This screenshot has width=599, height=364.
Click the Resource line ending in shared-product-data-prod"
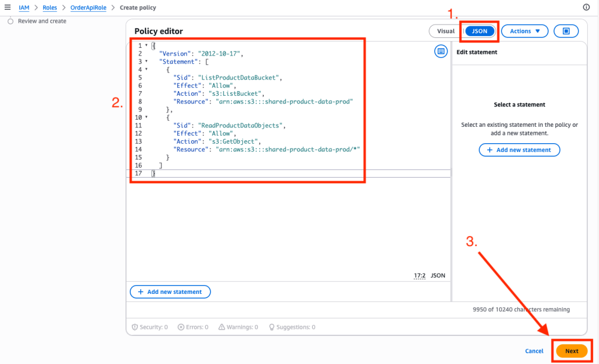tap(263, 102)
